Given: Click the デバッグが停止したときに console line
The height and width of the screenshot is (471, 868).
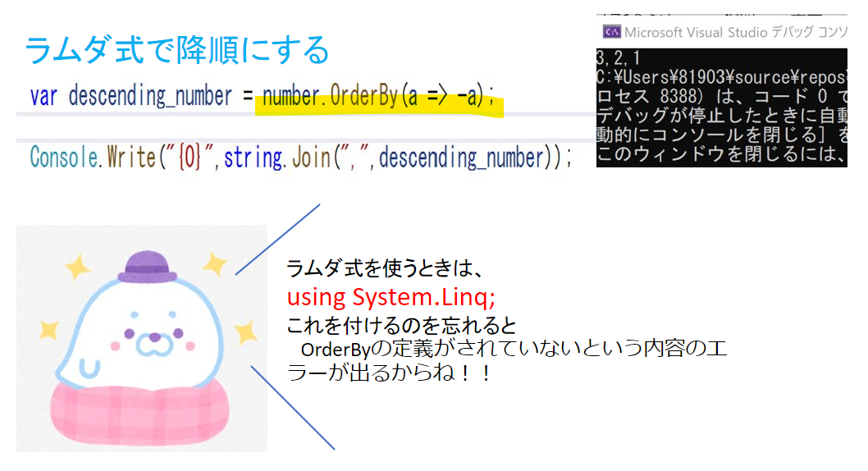Looking at the screenshot, I should click(722, 116).
